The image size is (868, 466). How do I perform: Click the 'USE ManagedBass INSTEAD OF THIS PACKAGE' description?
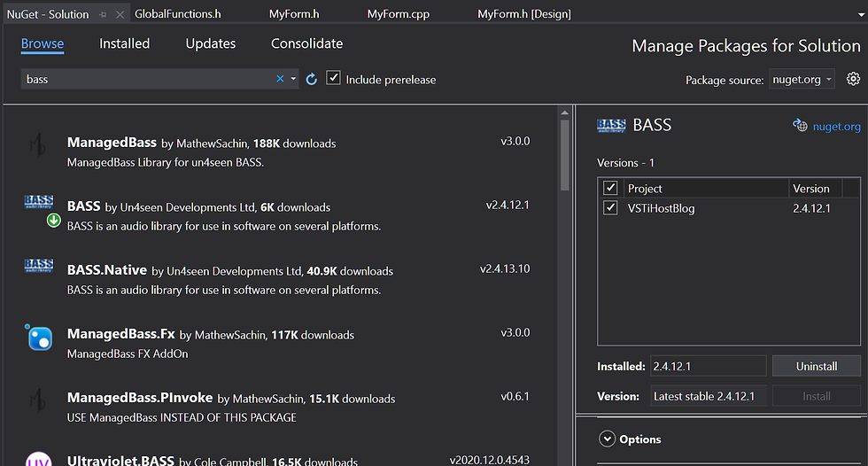[x=182, y=417]
